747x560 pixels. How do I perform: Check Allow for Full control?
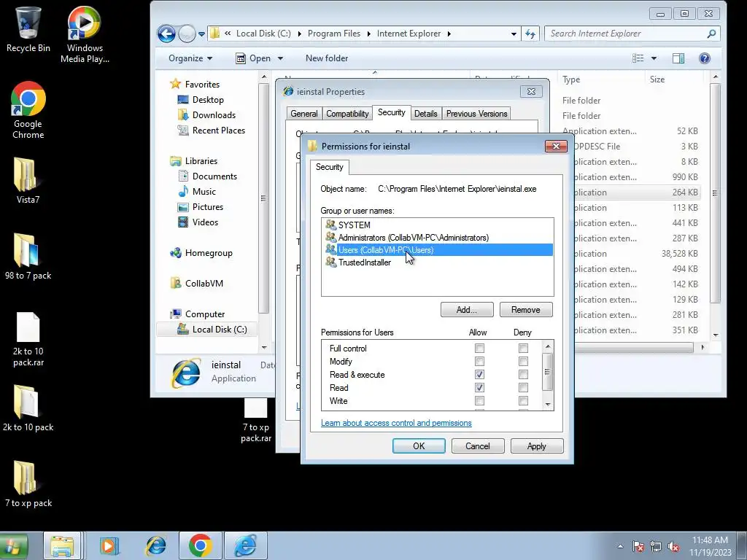[479, 348]
